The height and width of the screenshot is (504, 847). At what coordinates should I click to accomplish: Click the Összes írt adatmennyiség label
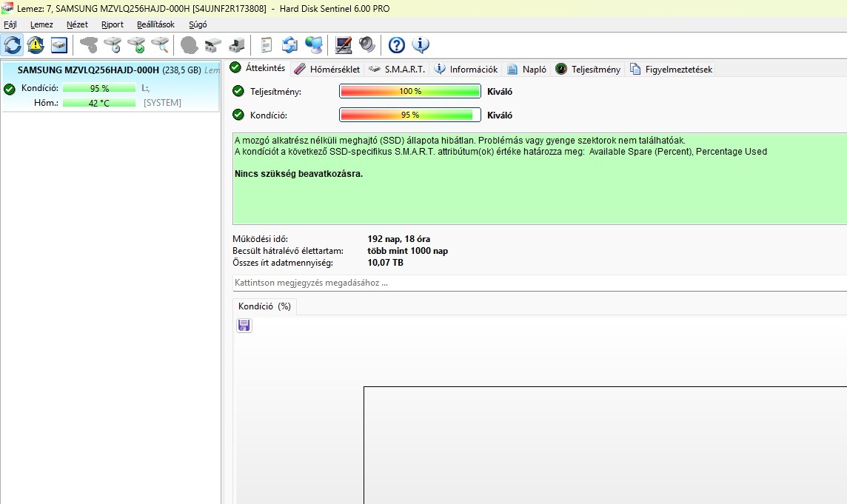click(283, 263)
